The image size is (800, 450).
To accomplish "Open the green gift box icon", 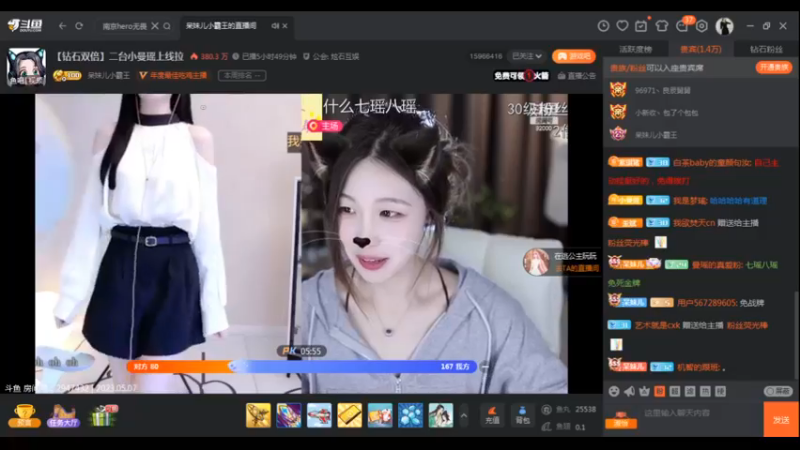I will coord(103,415).
